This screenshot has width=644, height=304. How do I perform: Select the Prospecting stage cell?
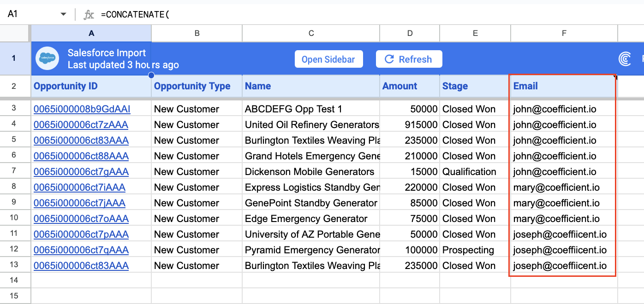[468, 250]
